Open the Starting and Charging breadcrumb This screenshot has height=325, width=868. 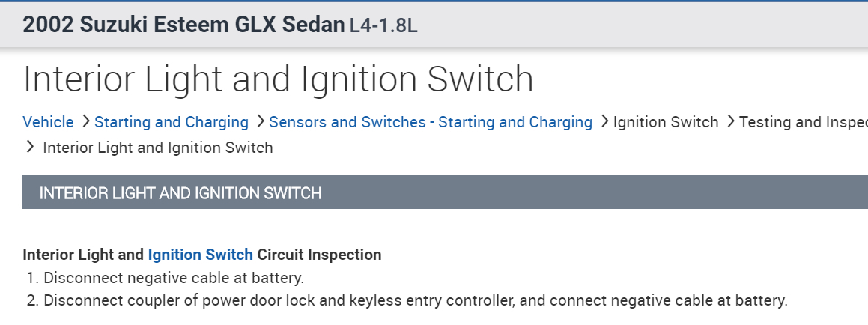click(x=171, y=122)
